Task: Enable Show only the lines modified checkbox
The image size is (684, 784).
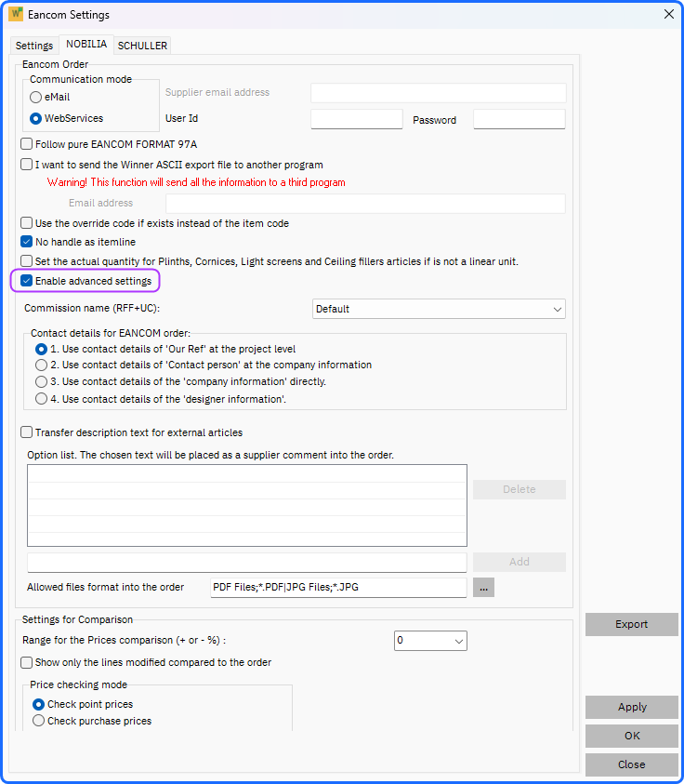Action: tap(26, 662)
